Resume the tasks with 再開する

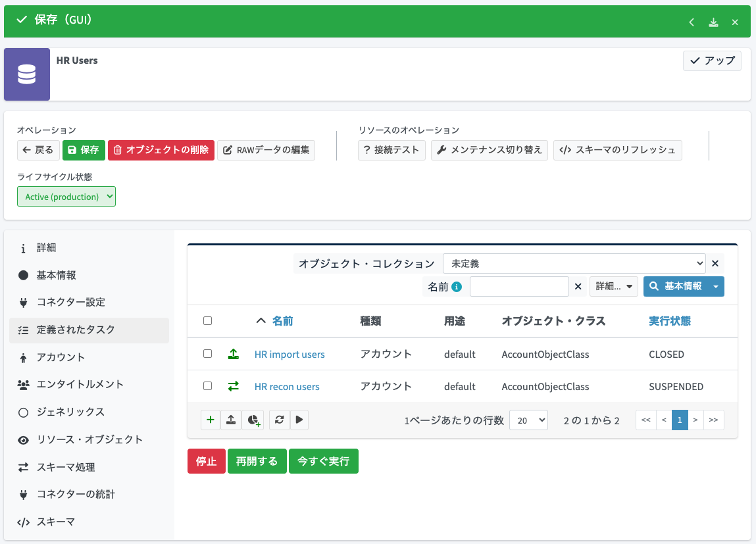pyautogui.click(x=257, y=461)
